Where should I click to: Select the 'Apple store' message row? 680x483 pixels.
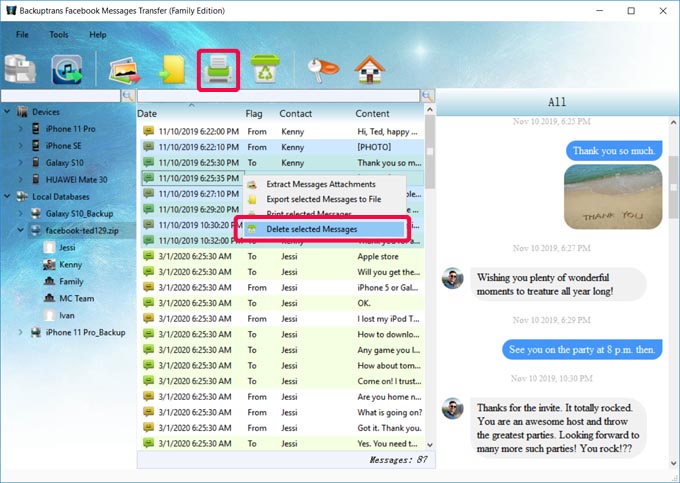(x=281, y=256)
